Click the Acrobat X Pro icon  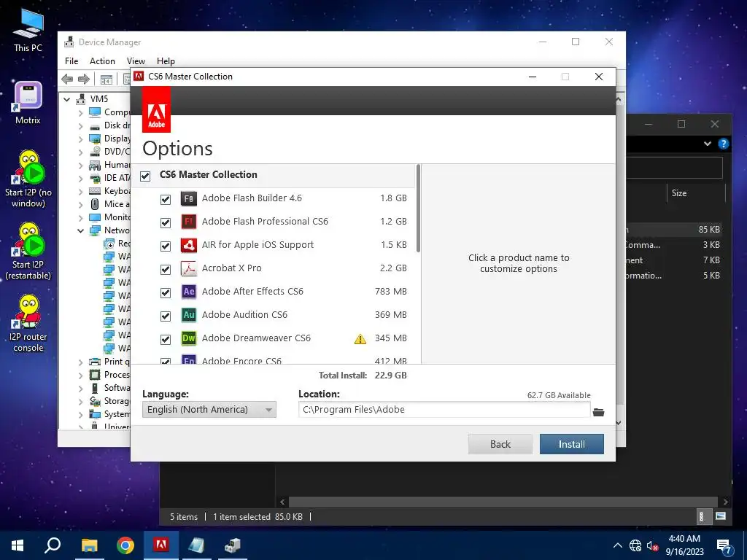point(189,268)
